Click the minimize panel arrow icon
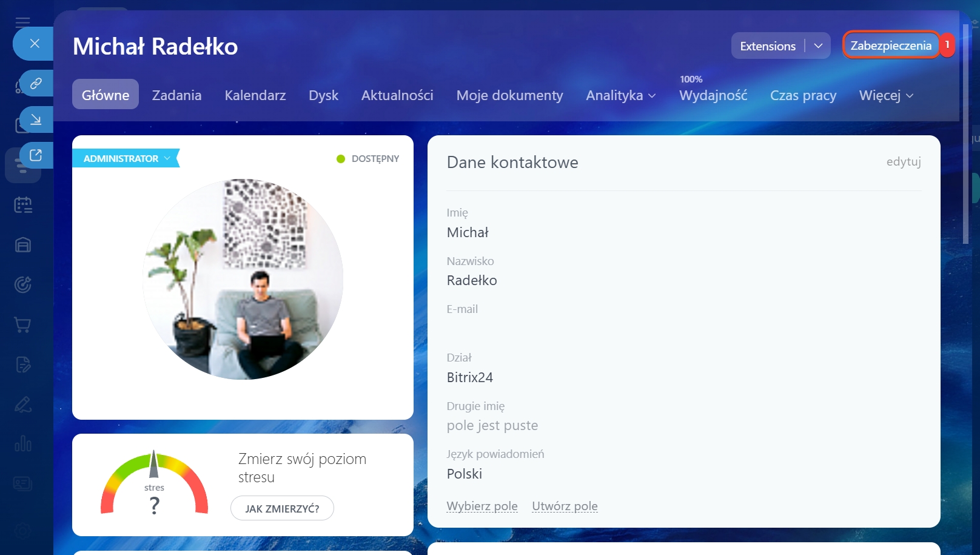This screenshot has height=555, width=980. [36, 119]
